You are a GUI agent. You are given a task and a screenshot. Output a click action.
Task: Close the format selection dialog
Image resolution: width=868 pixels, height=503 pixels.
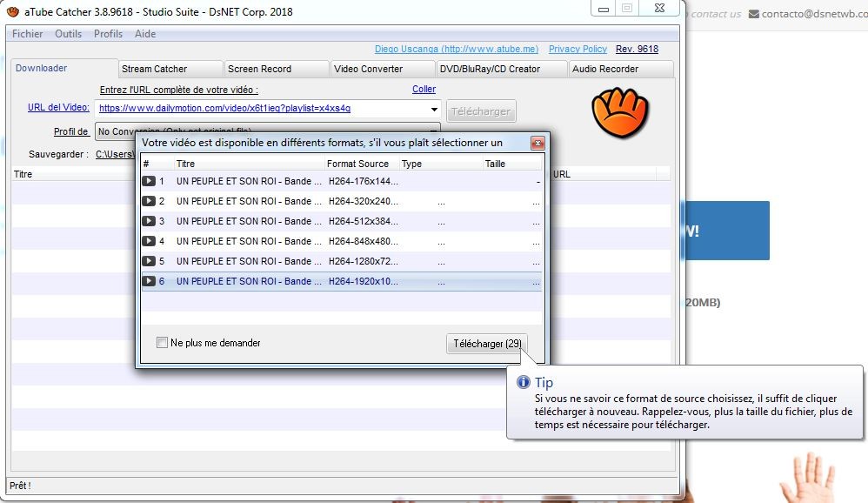537,144
